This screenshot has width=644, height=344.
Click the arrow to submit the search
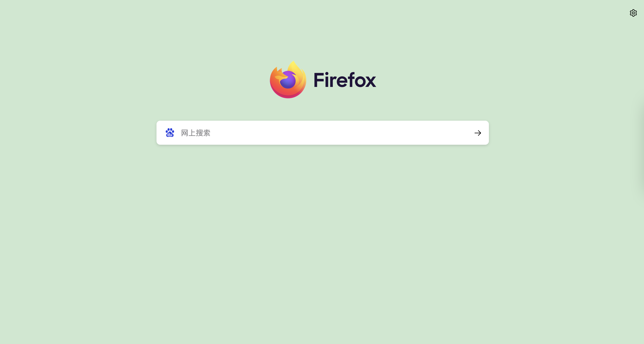[478, 133]
